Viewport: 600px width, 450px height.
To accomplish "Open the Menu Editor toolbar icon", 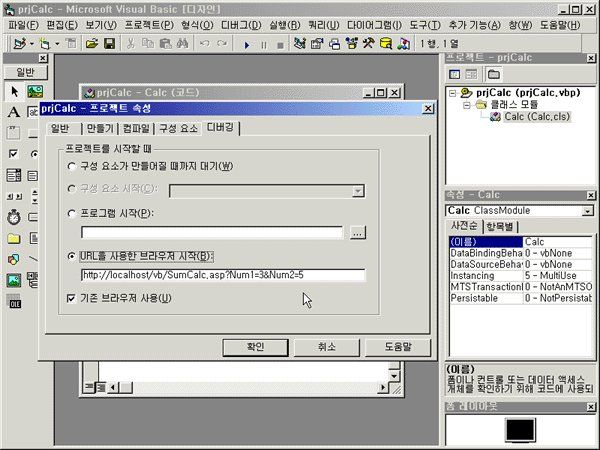I will [x=71, y=44].
